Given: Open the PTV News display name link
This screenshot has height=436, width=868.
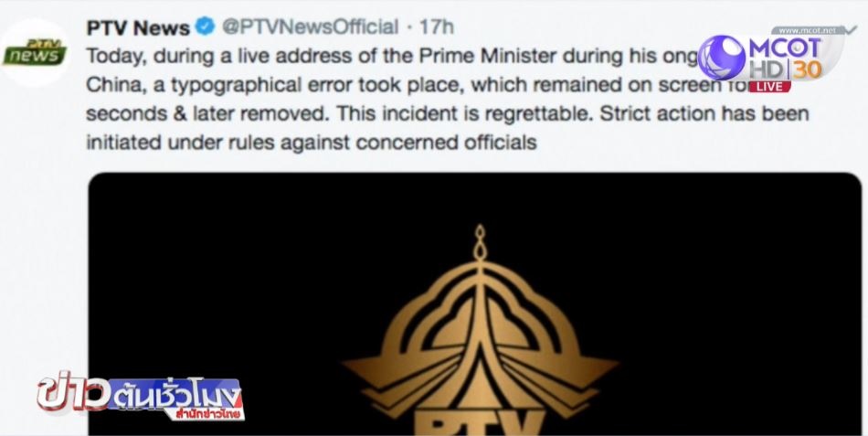Looking at the screenshot, I should pyautogui.click(x=138, y=27).
